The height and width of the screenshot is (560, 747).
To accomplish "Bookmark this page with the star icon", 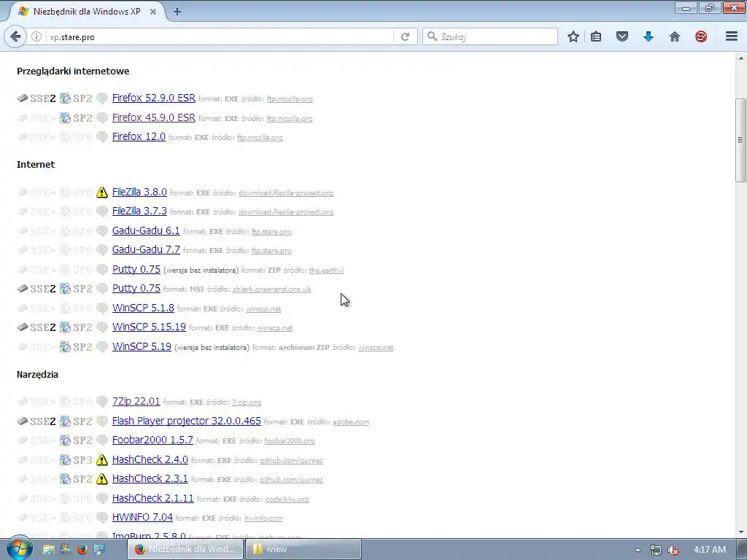I will click(x=573, y=36).
